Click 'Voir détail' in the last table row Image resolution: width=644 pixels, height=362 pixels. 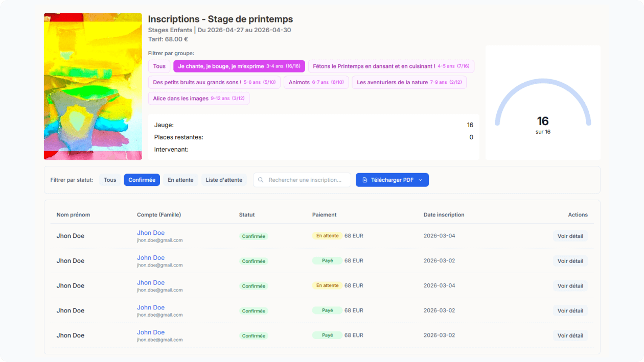pyautogui.click(x=570, y=335)
